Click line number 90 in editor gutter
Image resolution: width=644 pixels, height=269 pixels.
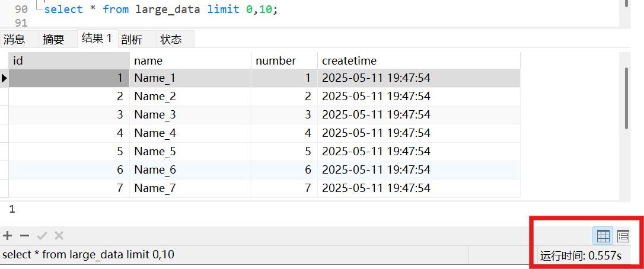click(x=21, y=9)
